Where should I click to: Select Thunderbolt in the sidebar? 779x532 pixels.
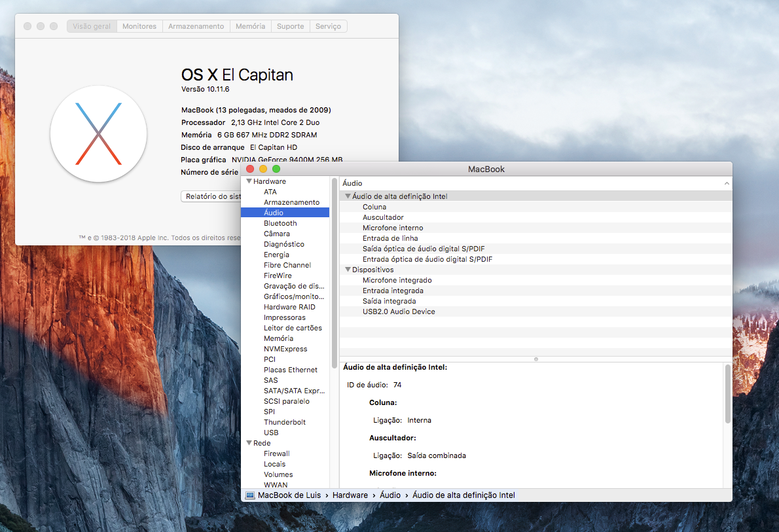(x=285, y=421)
